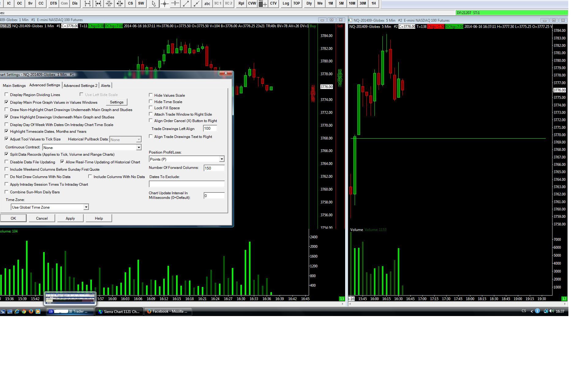Viewport: 588px width, 376px height.
Task: Select the abc text drawing tool
Action: click(x=207, y=4)
